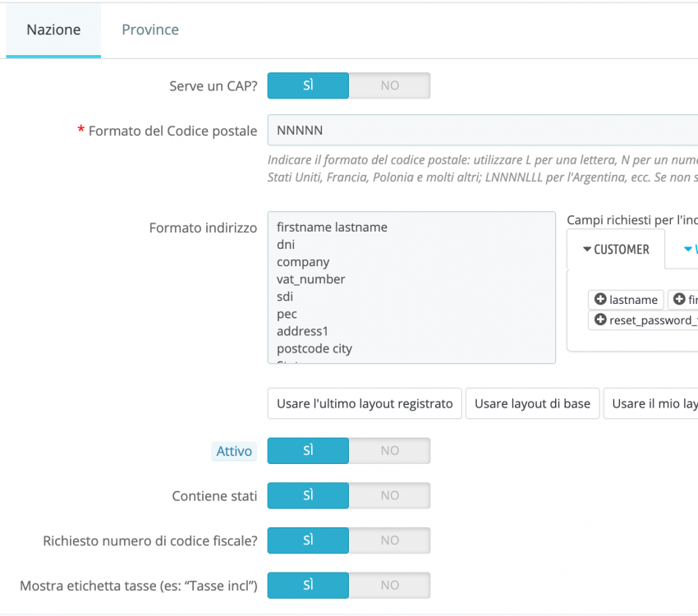The width and height of the screenshot is (698, 616).
Task: Set "Mostra etichetta tasse" to NO
Action: pyautogui.click(x=389, y=585)
